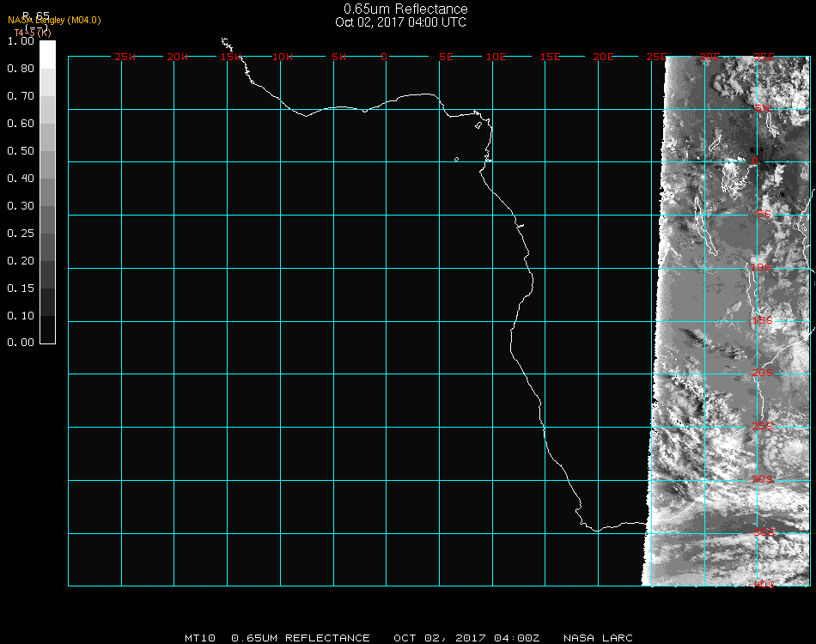Click the 'T4-5 (K)' label
This screenshot has height=644, width=816.
pos(33,33)
